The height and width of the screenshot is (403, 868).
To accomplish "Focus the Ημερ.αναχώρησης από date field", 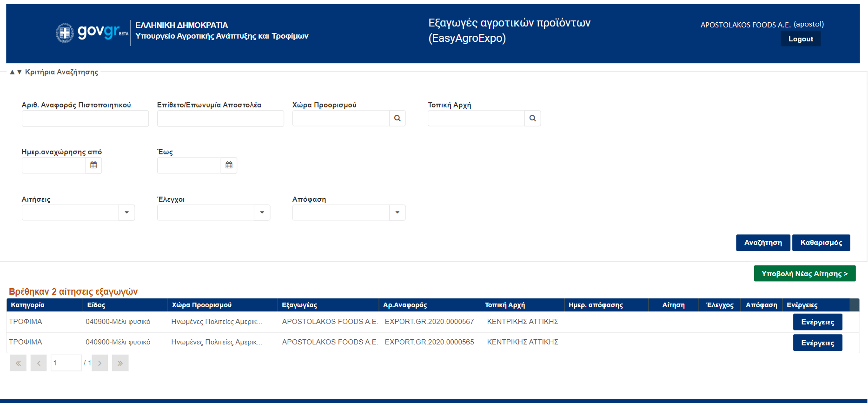I will point(53,165).
